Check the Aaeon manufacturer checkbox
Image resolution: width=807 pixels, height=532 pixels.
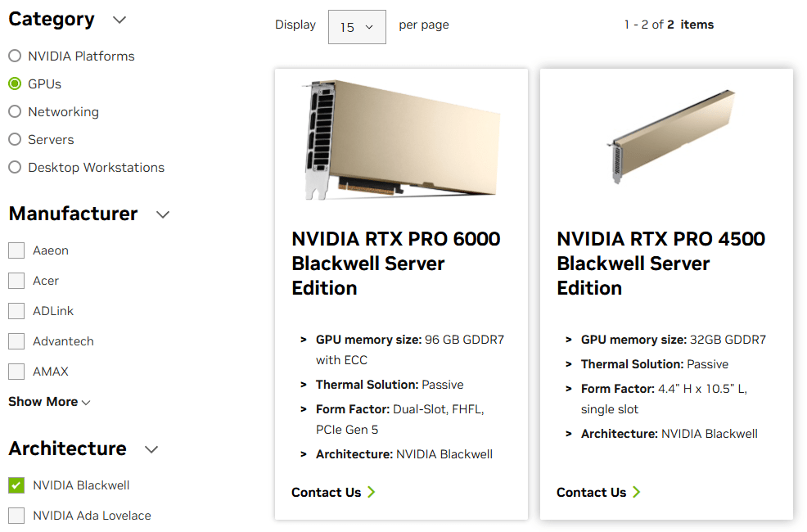[16, 250]
